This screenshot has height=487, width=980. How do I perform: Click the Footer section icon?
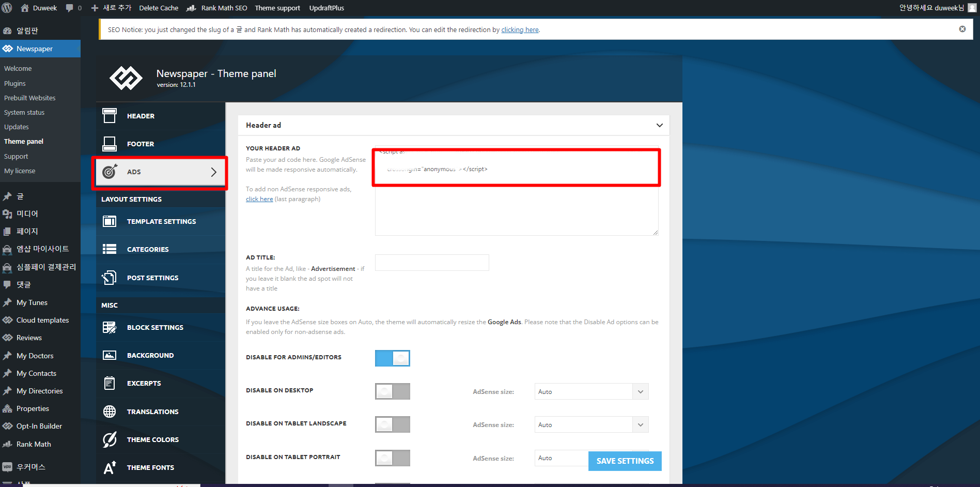click(x=110, y=144)
